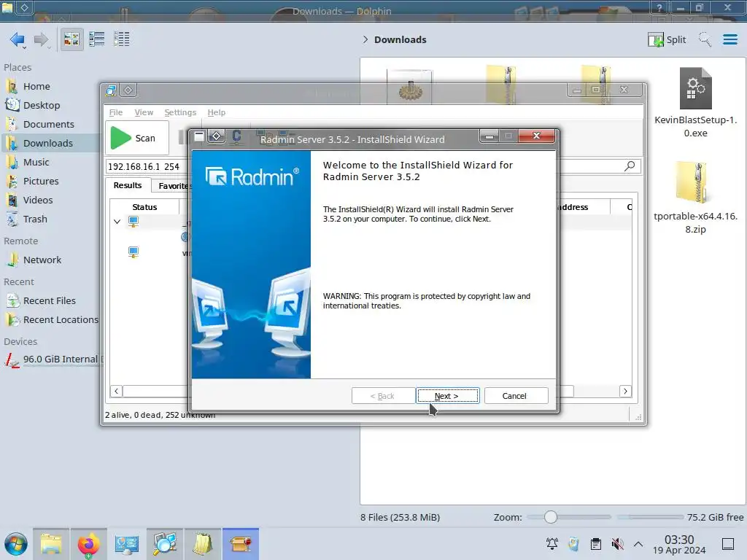Switch to the installer package taskbar entry
Screen dimensions: 747x560
point(241,544)
